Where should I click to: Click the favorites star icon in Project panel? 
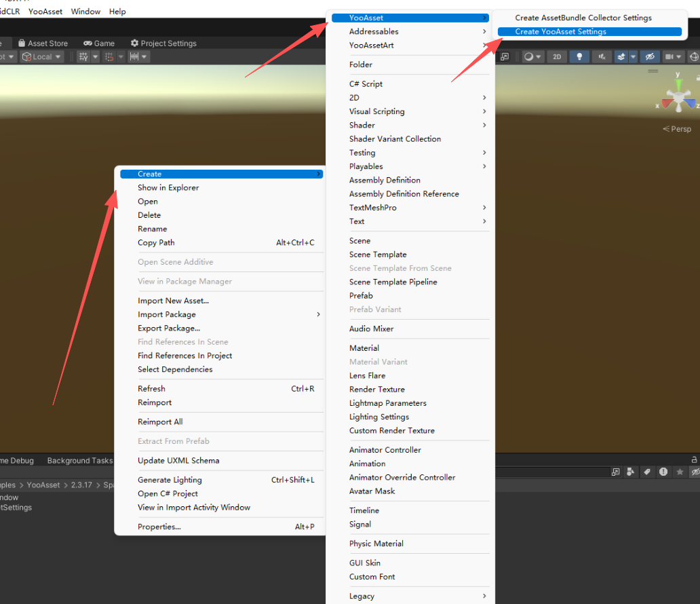[x=680, y=472]
